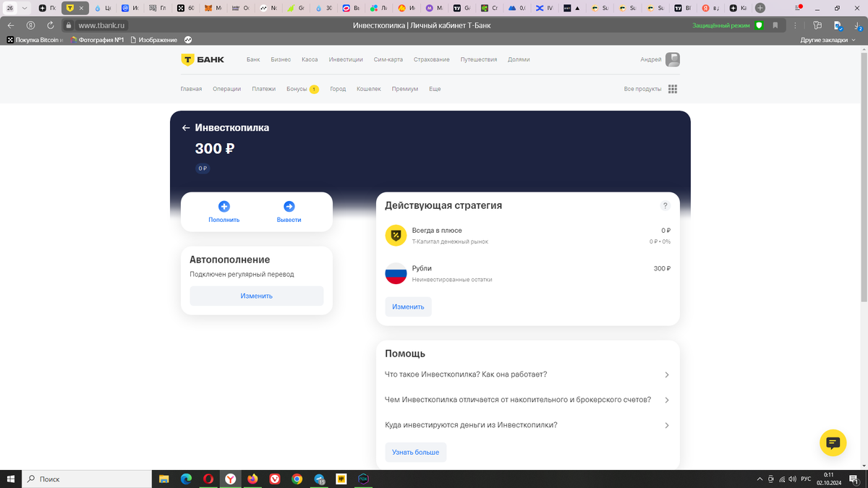Click Изменить under Автопополнение
This screenshot has width=868, height=488.
pyautogui.click(x=257, y=296)
